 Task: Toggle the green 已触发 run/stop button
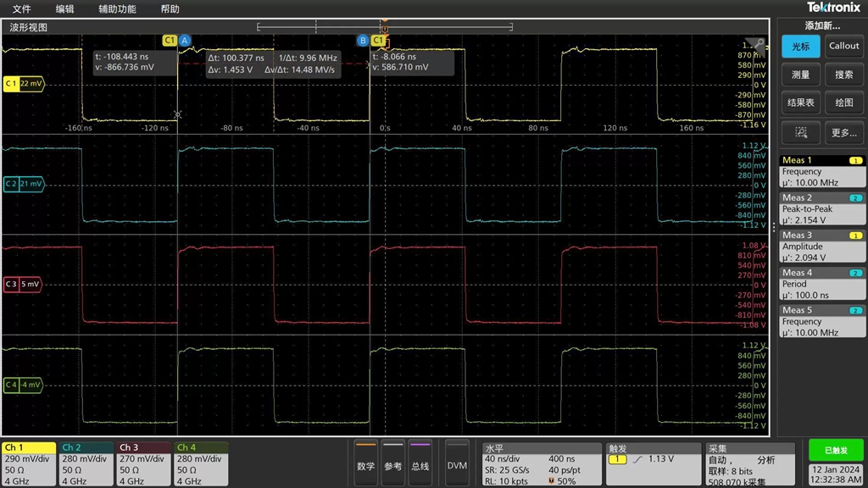pos(836,451)
